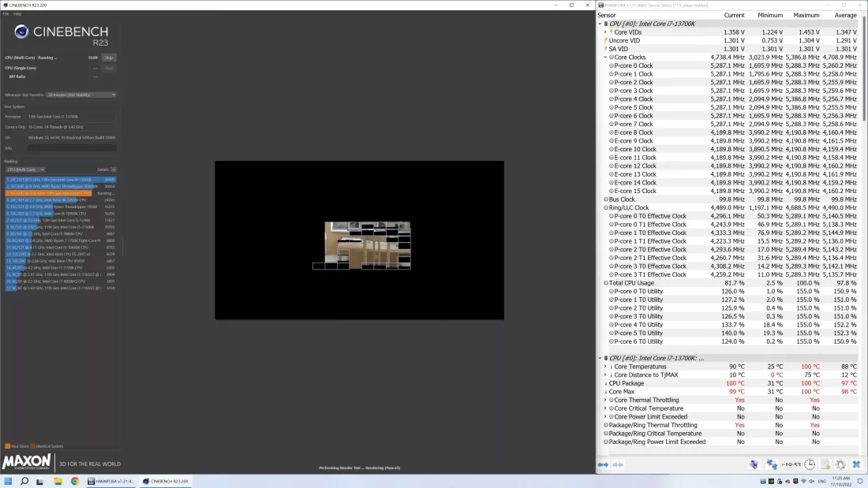Open File Explorer from the taskbar
Image resolution: width=868 pixels, height=488 pixels.
pos(58,482)
